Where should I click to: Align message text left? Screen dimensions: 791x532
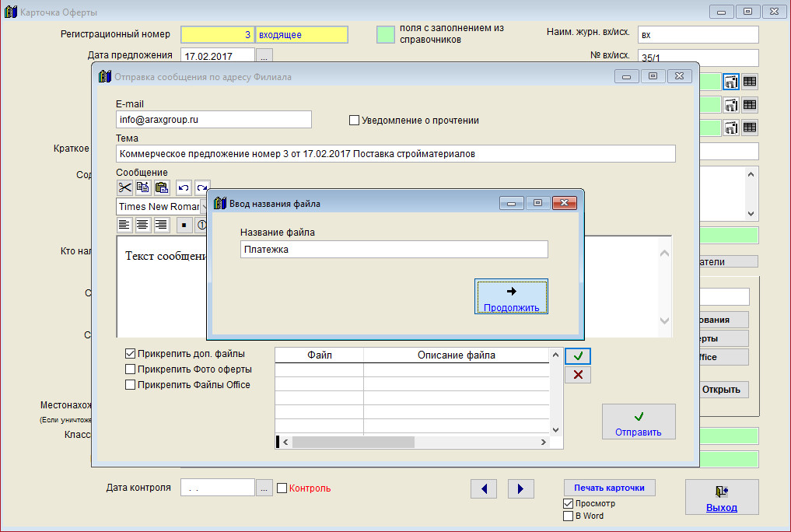(x=124, y=225)
